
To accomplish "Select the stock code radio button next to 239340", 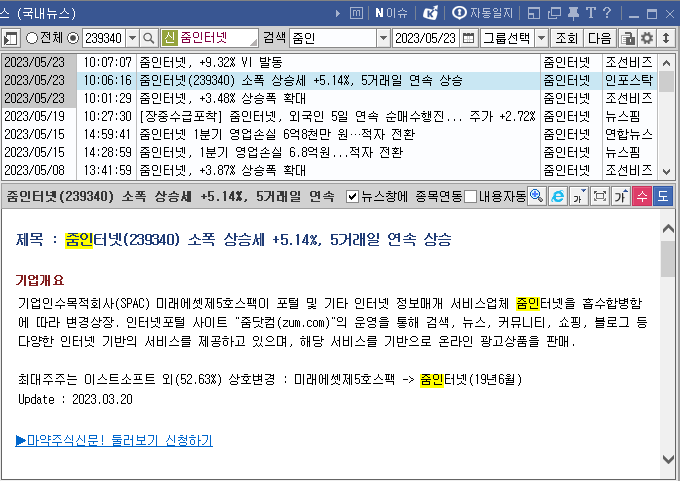I will tap(73, 38).
